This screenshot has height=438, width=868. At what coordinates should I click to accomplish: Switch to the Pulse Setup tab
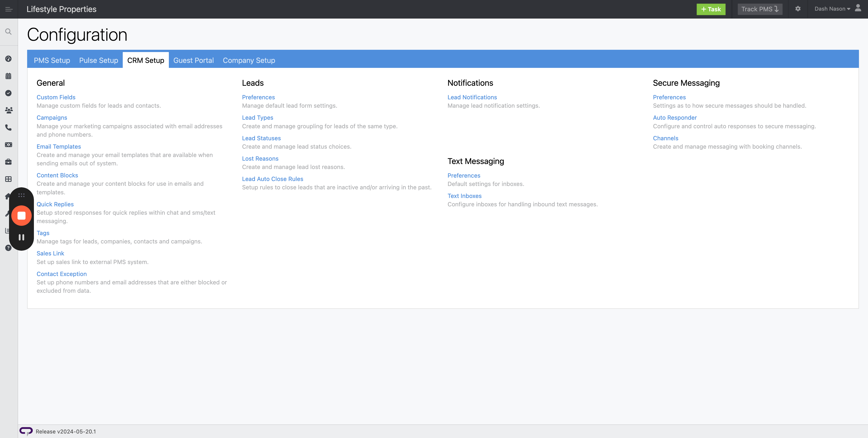pos(98,60)
